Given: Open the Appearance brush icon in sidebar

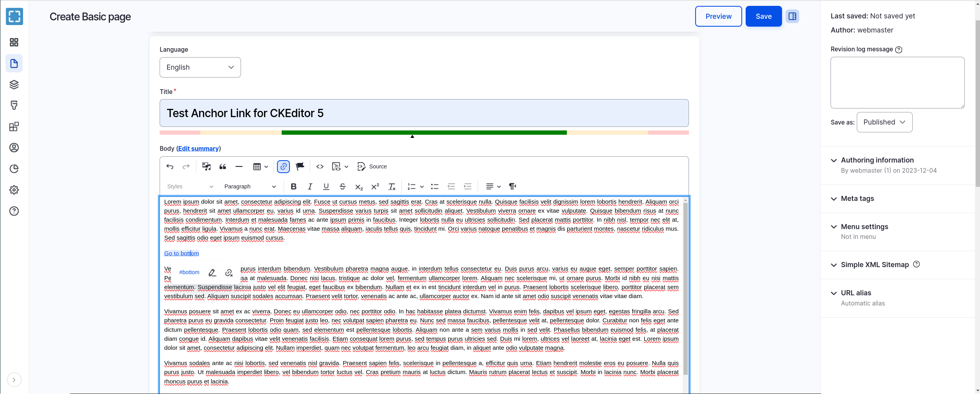Looking at the screenshot, I should pos(14,105).
